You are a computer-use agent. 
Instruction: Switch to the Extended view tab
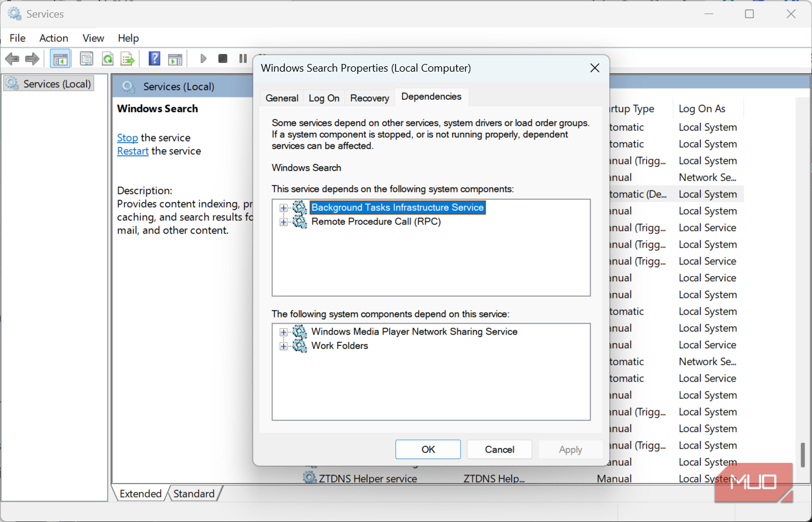coord(140,494)
